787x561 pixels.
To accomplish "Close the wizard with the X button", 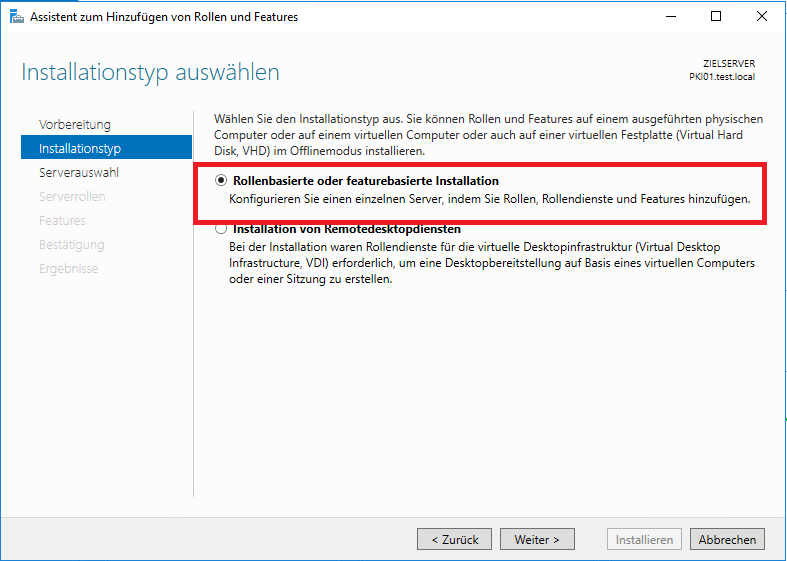I will 762,16.
